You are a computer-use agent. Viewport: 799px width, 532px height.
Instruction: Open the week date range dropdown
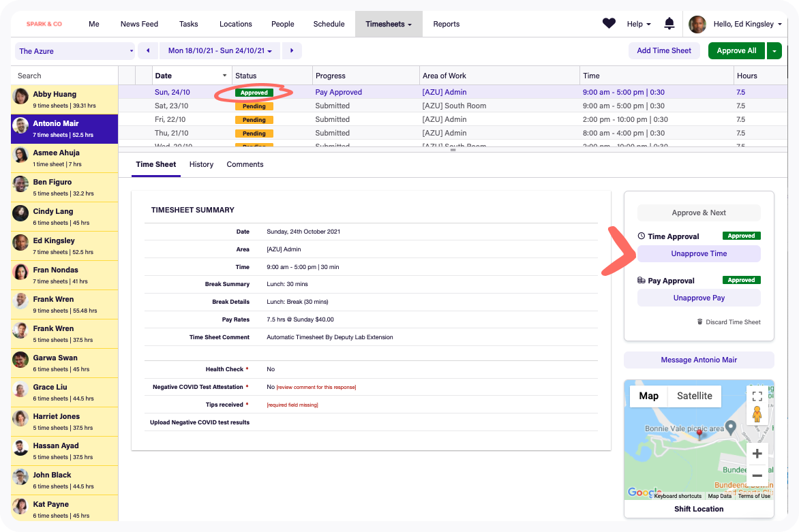coord(220,50)
